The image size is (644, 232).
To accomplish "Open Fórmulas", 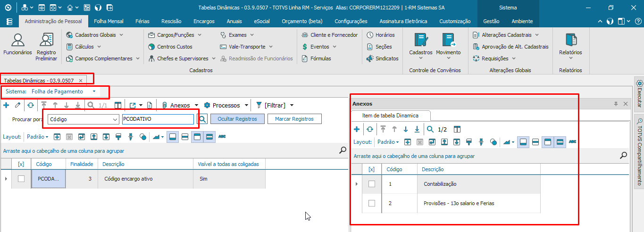I will (316, 58).
